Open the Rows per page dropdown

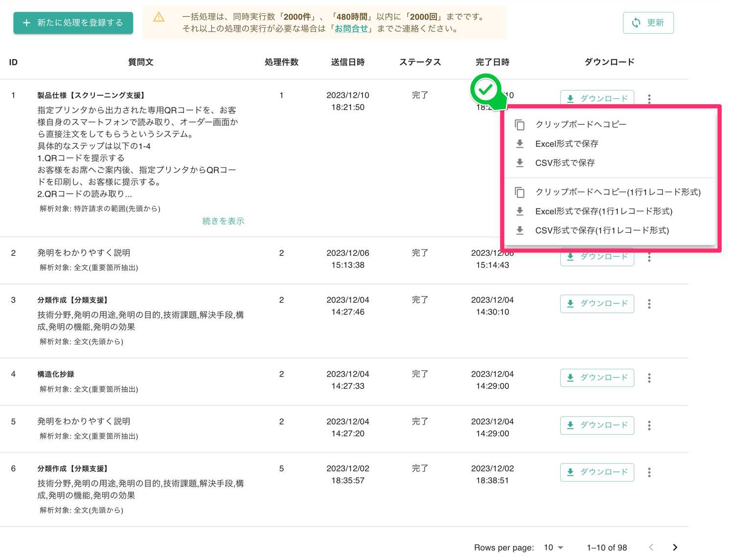click(x=553, y=548)
